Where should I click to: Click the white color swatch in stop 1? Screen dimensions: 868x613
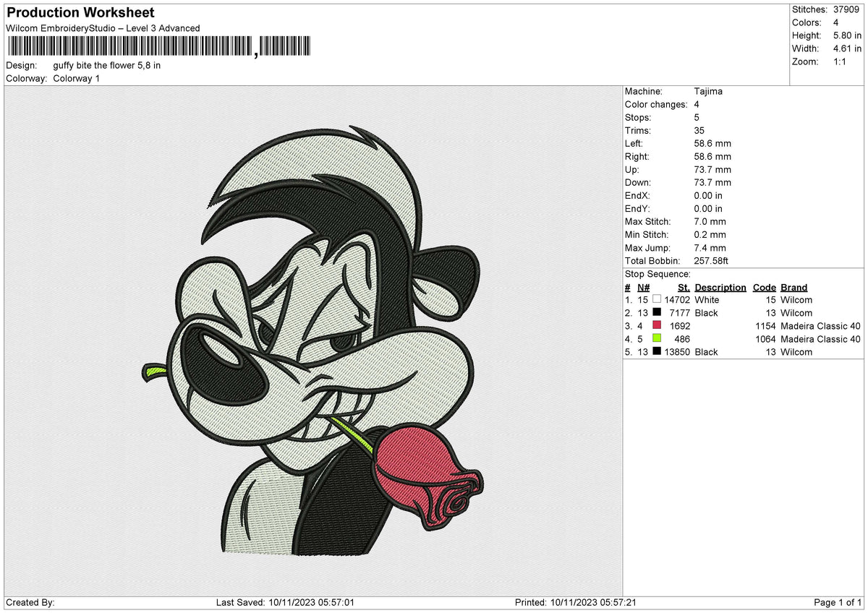(657, 299)
